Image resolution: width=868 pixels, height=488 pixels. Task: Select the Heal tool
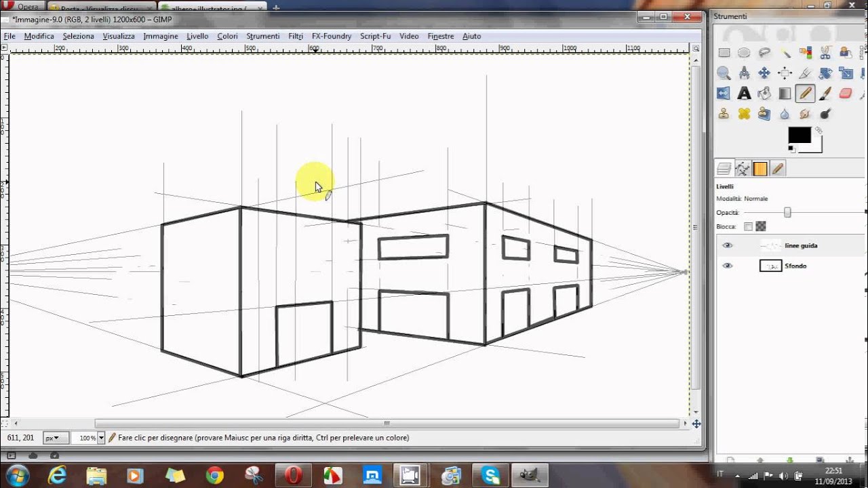coord(744,114)
